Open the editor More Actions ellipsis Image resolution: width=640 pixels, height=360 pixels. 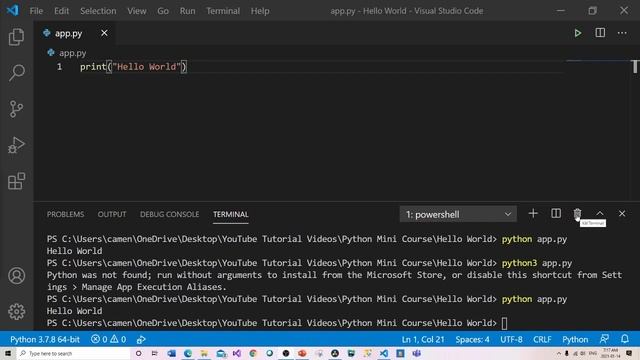tap(622, 33)
